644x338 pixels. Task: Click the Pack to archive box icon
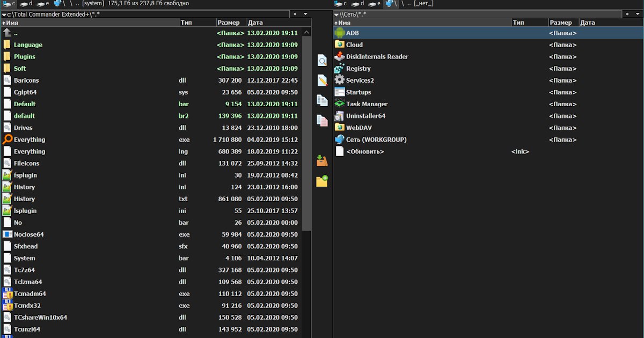coord(322,160)
